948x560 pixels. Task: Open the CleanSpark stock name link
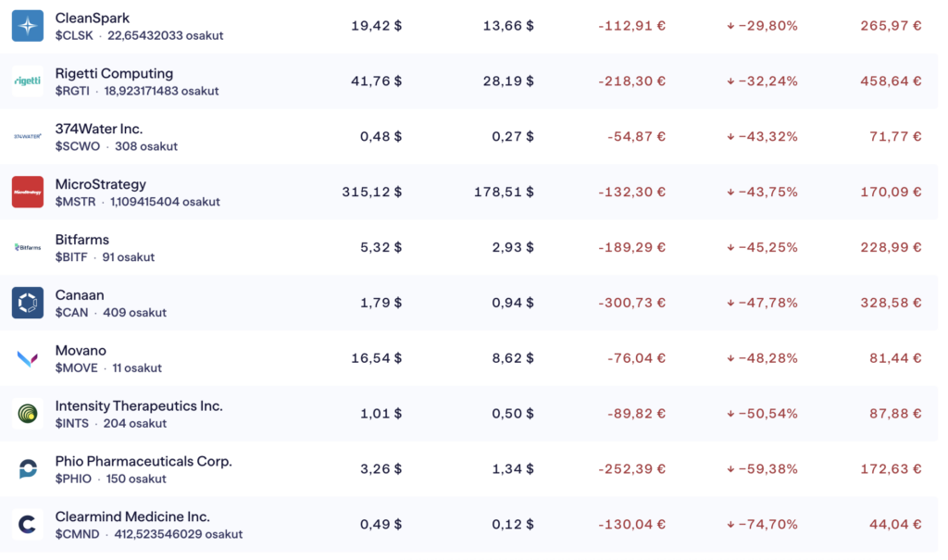click(93, 19)
